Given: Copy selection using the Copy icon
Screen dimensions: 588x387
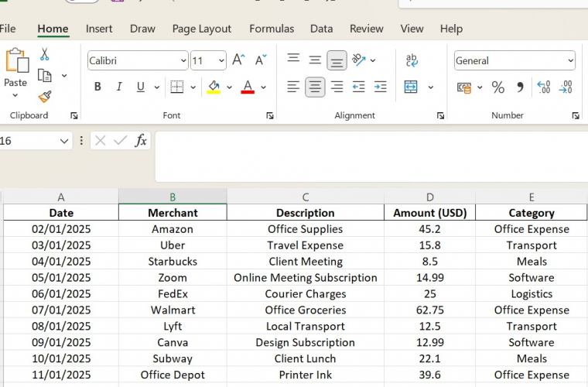Looking at the screenshot, I should click(x=45, y=75).
